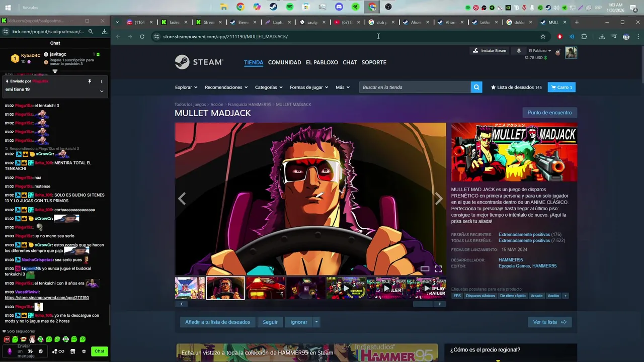
Task: Focus the Buscar en la tienda field
Action: (x=415, y=87)
